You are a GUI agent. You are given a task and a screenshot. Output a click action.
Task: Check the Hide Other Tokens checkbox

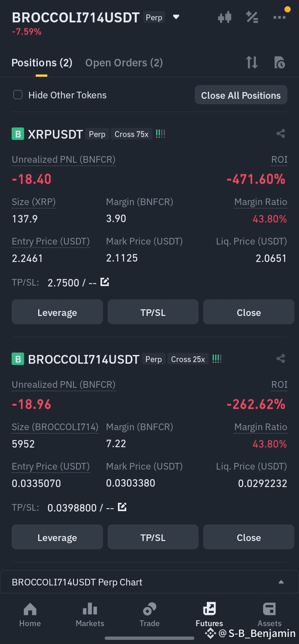point(18,95)
